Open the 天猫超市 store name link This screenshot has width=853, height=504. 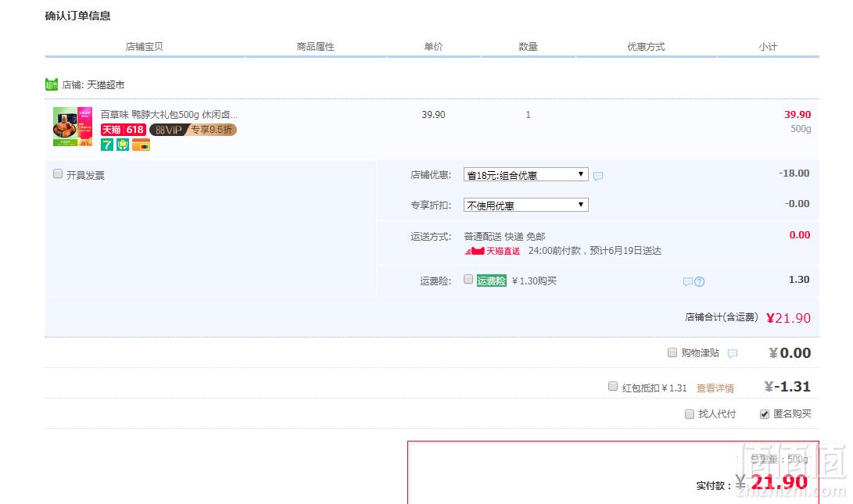click(x=106, y=85)
